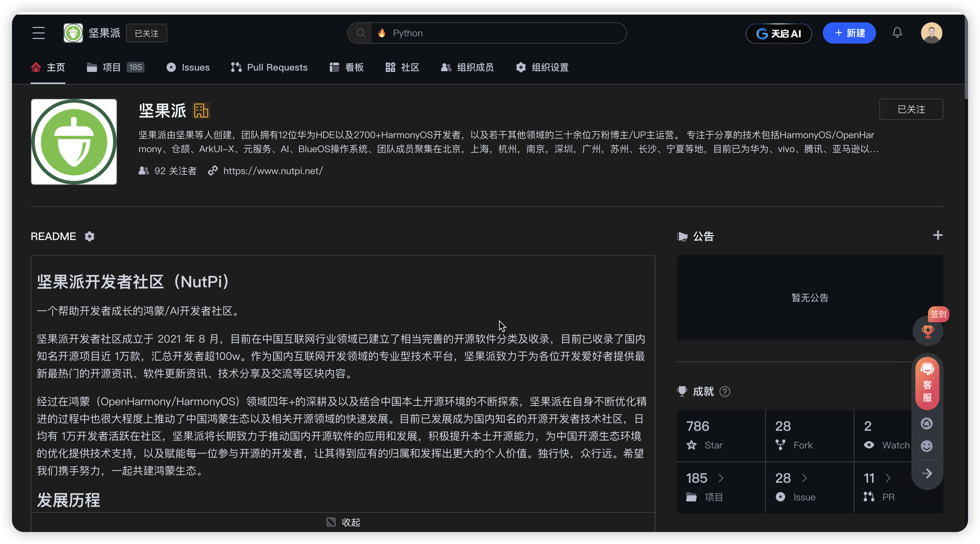Image resolution: width=980 pixels, height=544 pixels.
Task: Click the enterprise building badge icon
Action: 201,111
